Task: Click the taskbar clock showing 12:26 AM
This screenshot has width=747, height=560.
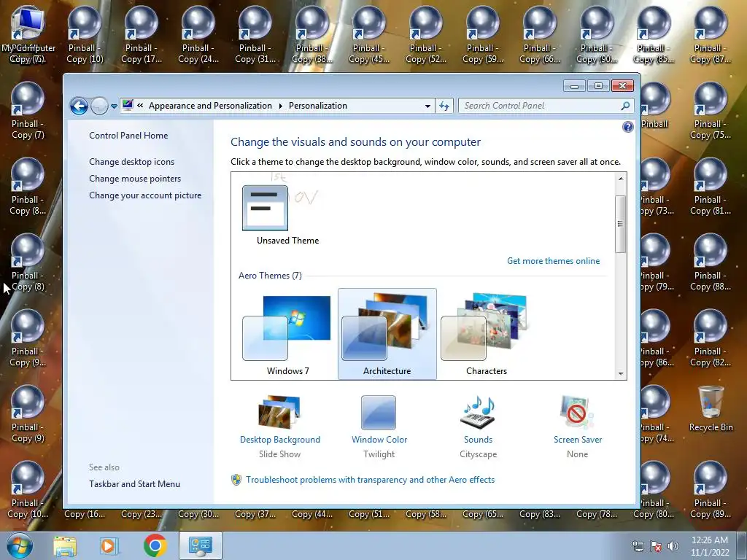Action: [x=710, y=546]
